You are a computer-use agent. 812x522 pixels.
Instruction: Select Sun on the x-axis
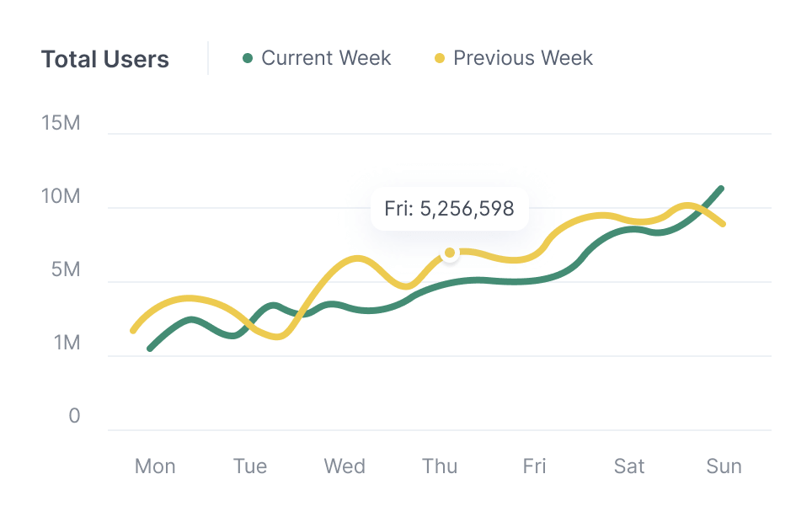click(x=724, y=466)
